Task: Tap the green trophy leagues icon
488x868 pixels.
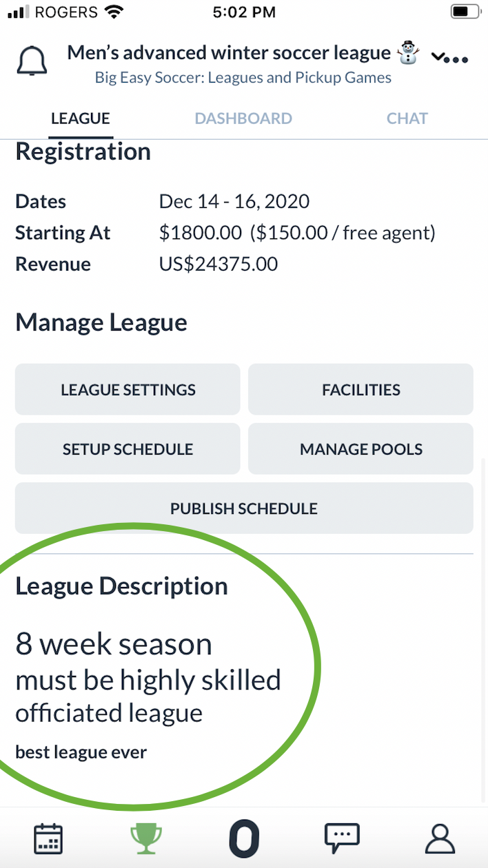Action: tap(146, 839)
